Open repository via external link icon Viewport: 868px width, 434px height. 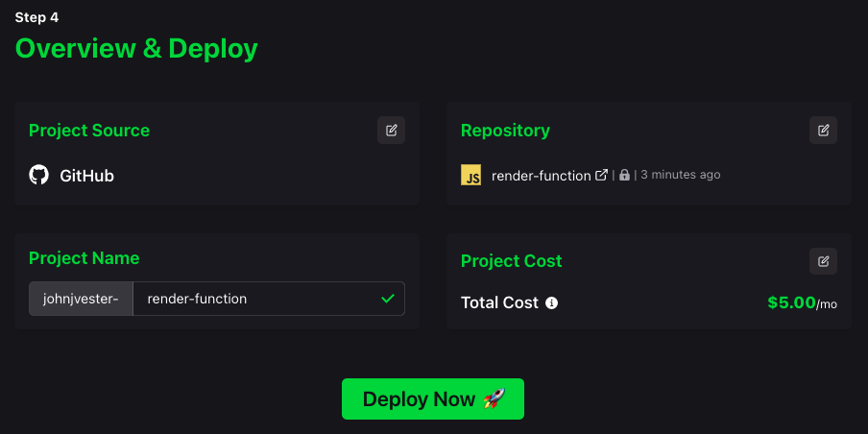pos(602,175)
